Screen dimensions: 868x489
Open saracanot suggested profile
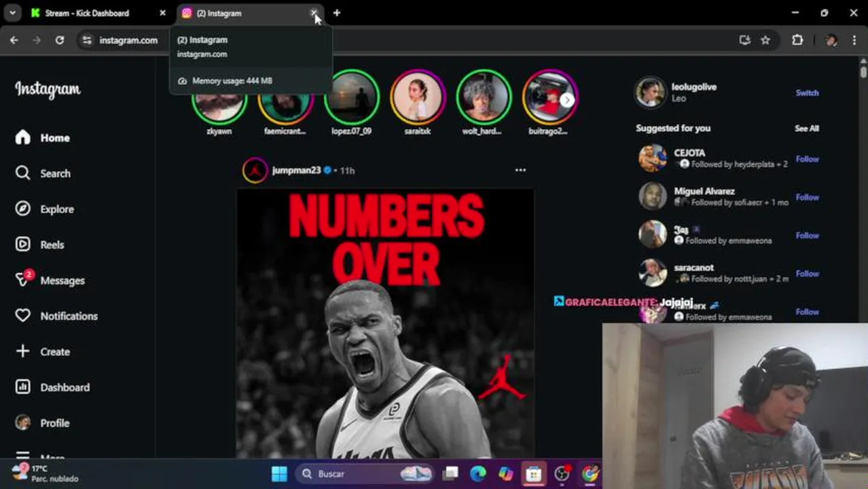[x=693, y=268]
